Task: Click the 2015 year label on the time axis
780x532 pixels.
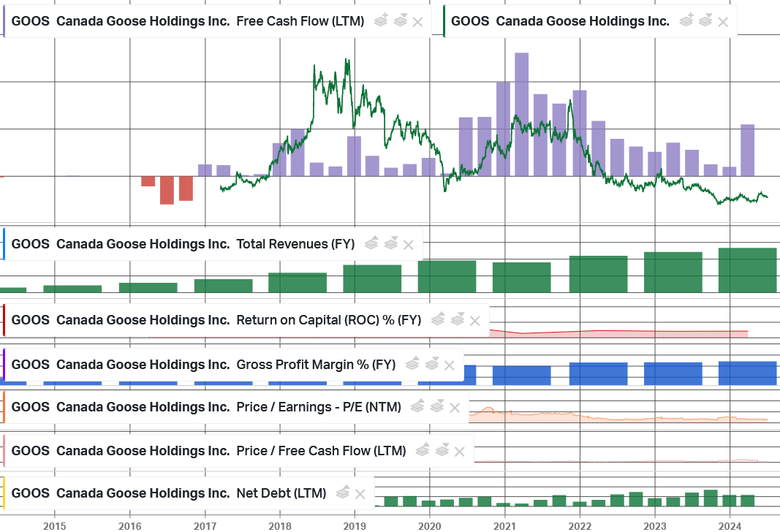Action: [x=55, y=525]
